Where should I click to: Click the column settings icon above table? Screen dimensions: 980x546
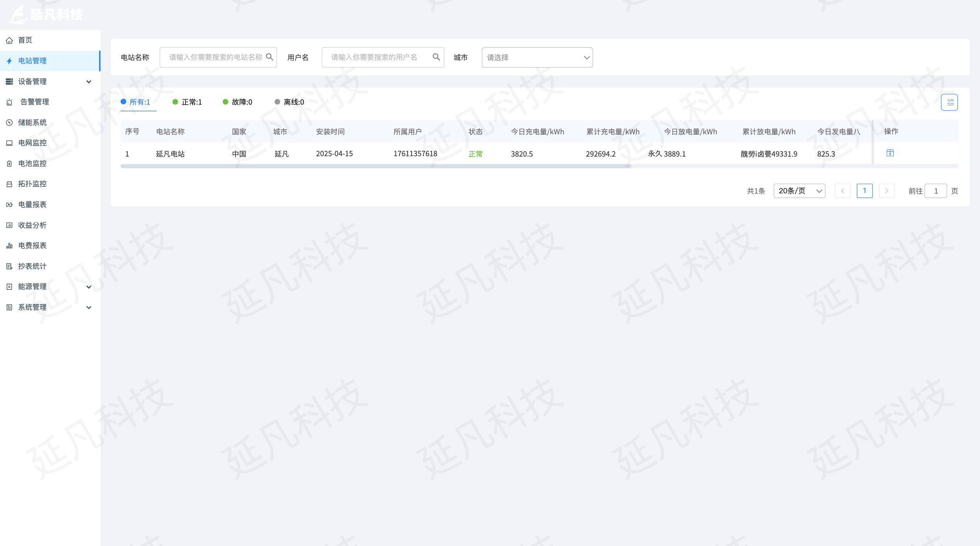(x=949, y=102)
